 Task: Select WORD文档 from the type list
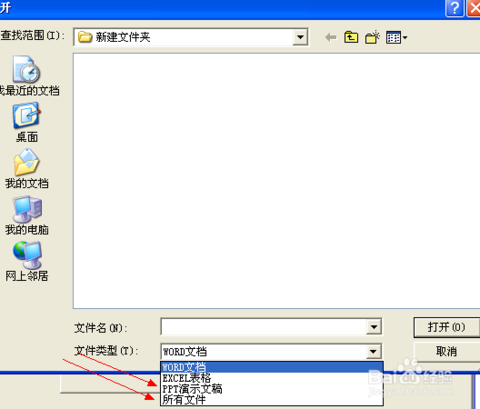click(272, 367)
